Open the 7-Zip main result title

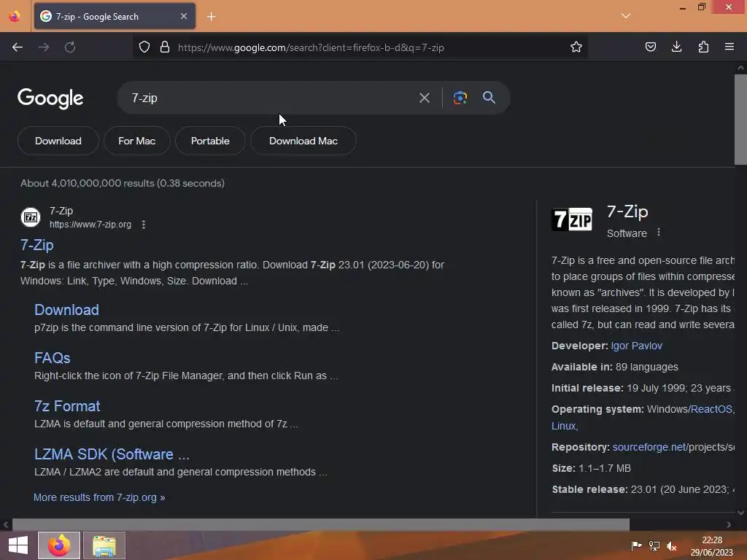37,245
